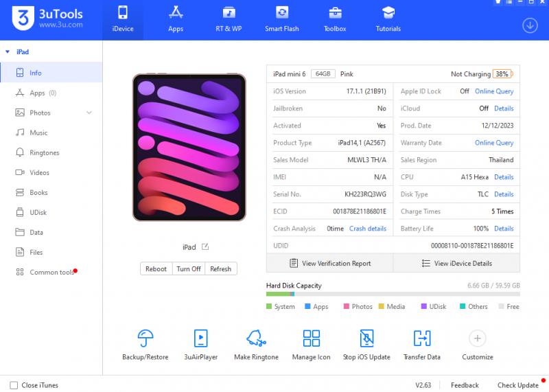Screen dimensions: 549x392
Task: Open Music in the sidebar
Action: [51, 132]
